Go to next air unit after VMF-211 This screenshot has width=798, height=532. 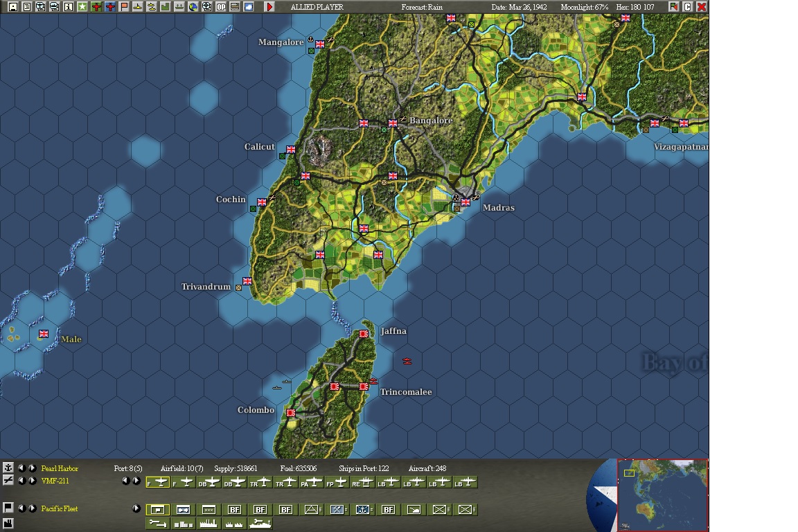pyautogui.click(x=33, y=481)
